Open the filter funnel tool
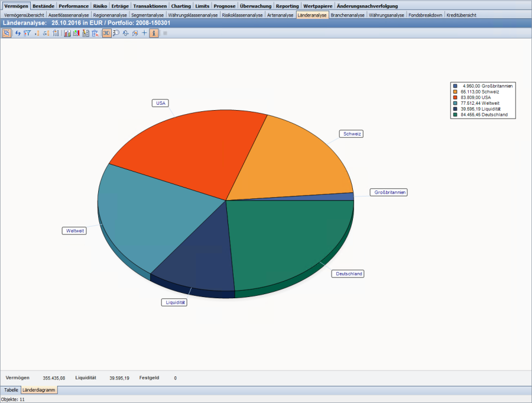The image size is (532, 403). tap(27, 33)
